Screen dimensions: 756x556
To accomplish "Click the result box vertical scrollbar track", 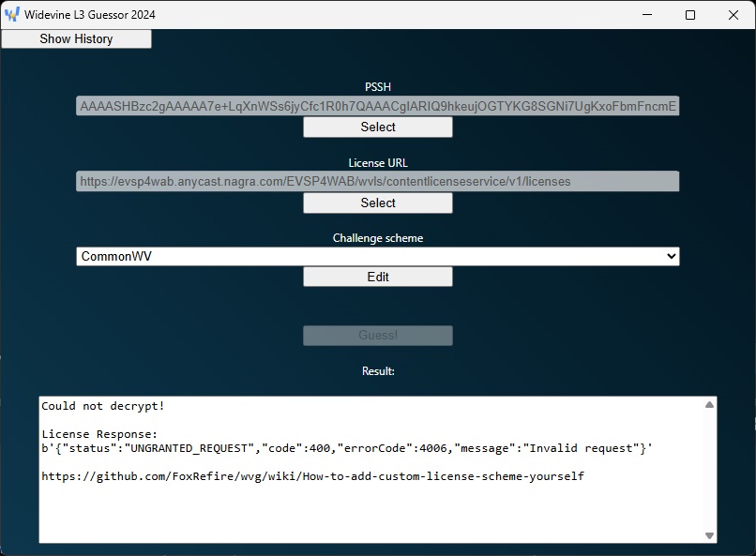I will point(710,469).
